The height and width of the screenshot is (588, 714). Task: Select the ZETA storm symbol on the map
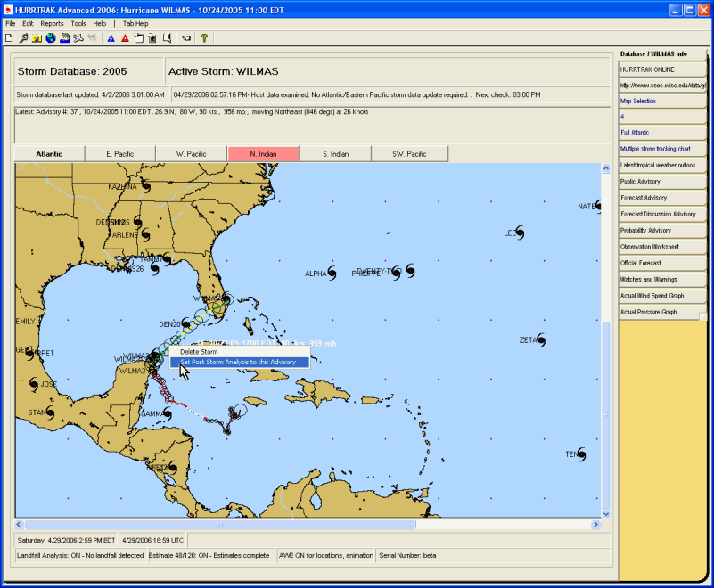click(x=540, y=340)
